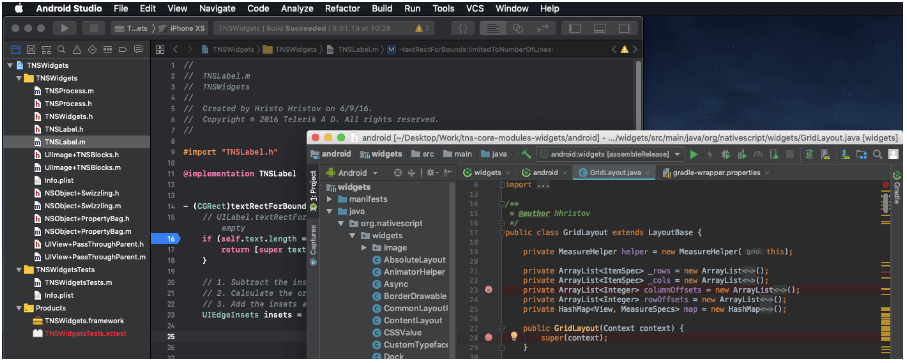Viewport: 907px width, 363px height.
Task: Toggle the Xcode bottom debug area
Action: [x=600, y=28]
